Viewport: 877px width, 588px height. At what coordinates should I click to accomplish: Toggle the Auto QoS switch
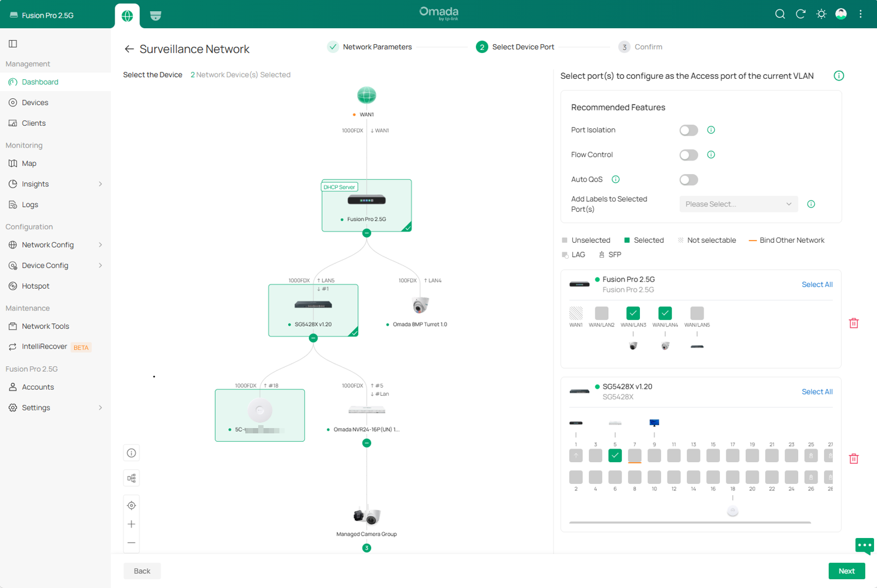point(689,179)
